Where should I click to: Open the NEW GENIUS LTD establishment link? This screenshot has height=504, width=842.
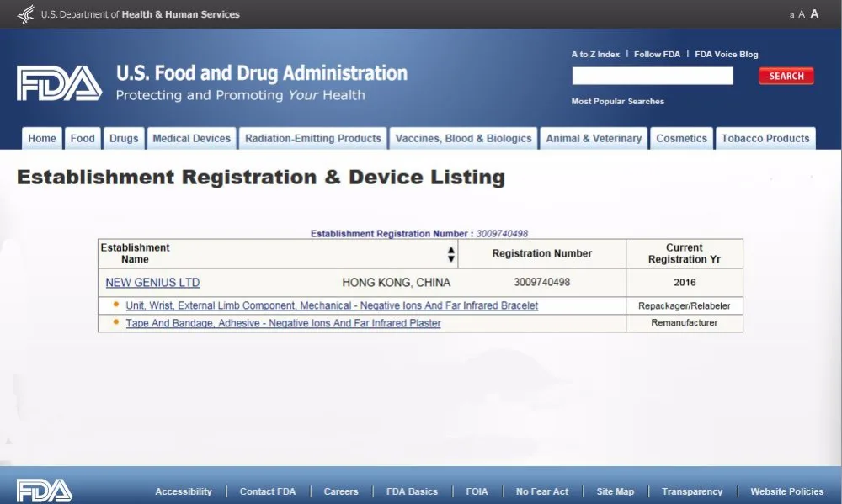click(x=152, y=283)
